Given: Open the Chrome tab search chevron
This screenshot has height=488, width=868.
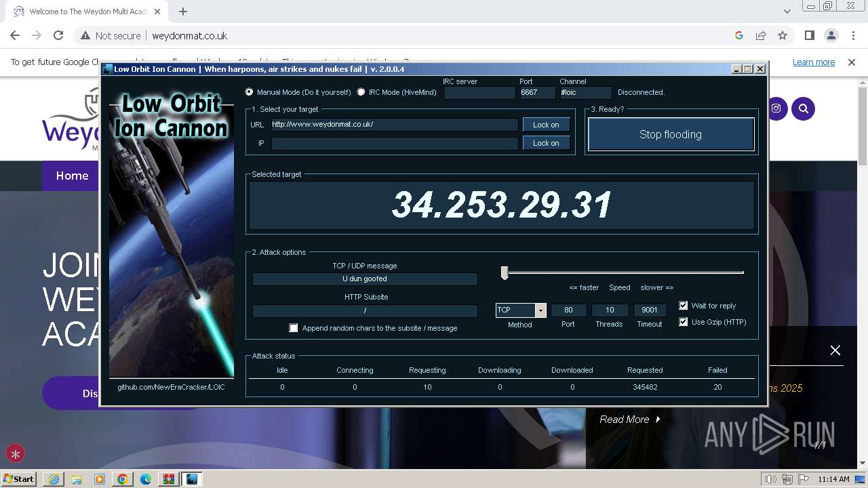Looking at the screenshot, I should 787,12.
